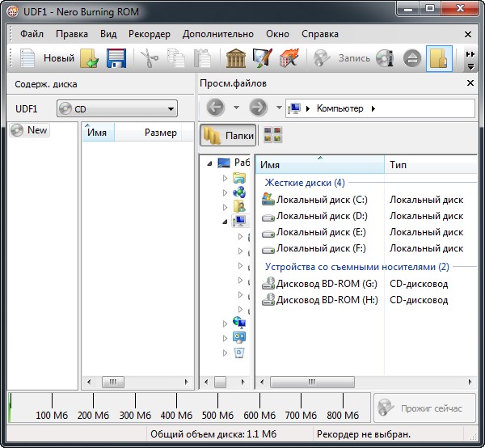Expand the Recycle Bin tree node

226,353
